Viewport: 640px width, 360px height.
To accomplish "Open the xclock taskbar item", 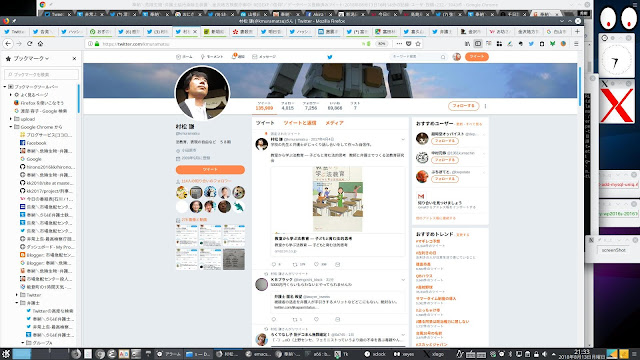I will [x=375, y=354].
